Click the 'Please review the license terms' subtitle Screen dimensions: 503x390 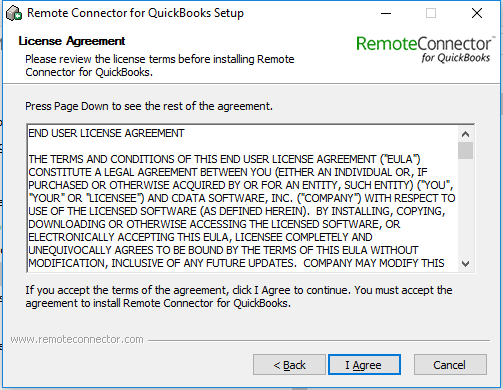(160, 66)
